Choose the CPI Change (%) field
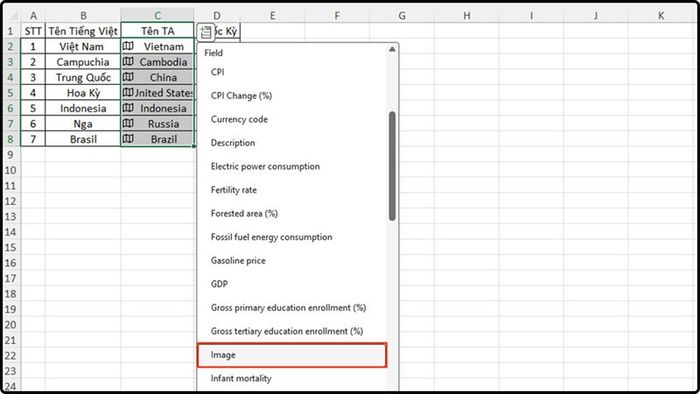700x394 pixels. (292, 95)
